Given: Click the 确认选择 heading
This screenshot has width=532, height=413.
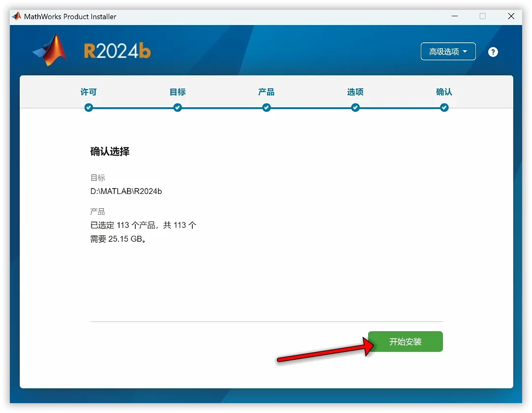Looking at the screenshot, I should point(110,151).
